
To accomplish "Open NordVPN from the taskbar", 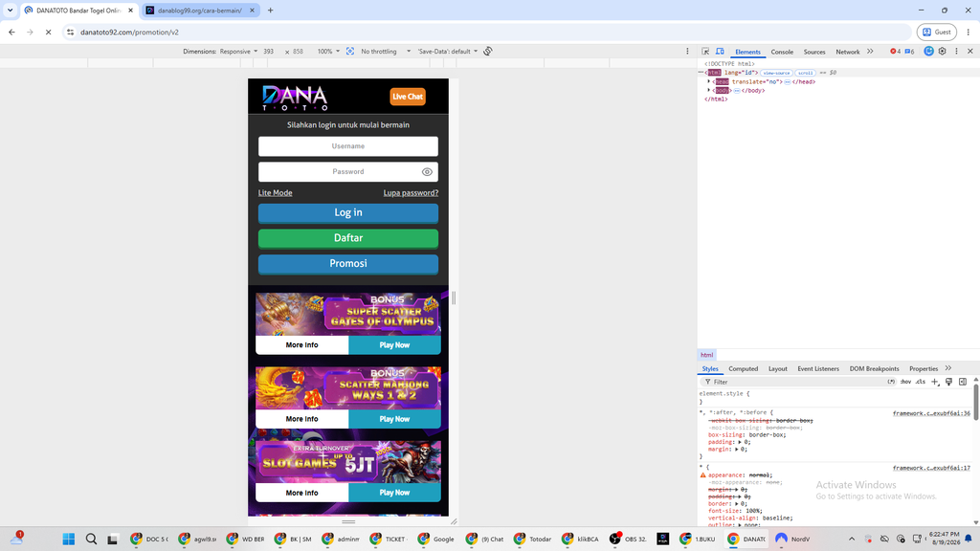I will click(792, 539).
